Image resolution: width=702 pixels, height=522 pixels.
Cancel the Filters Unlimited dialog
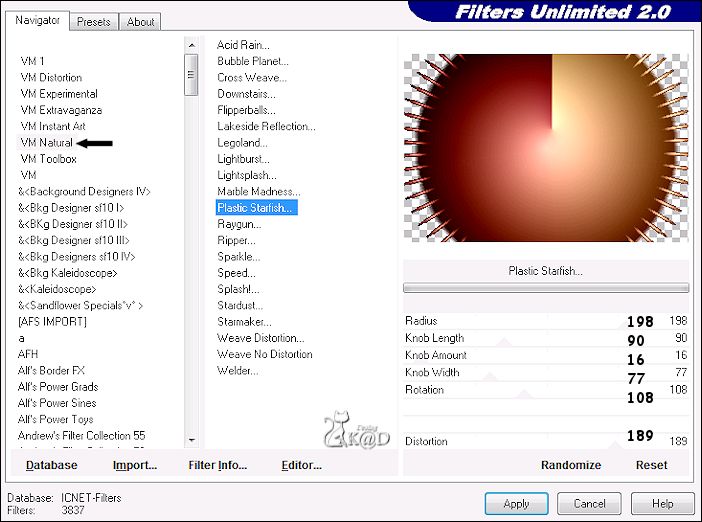point(589,504)
